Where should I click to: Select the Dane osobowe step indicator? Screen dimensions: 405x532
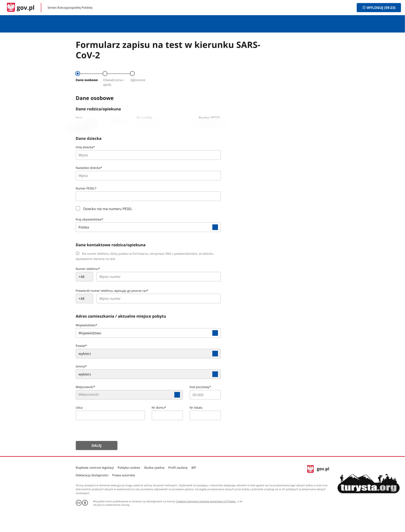click(x=78, y=73)
